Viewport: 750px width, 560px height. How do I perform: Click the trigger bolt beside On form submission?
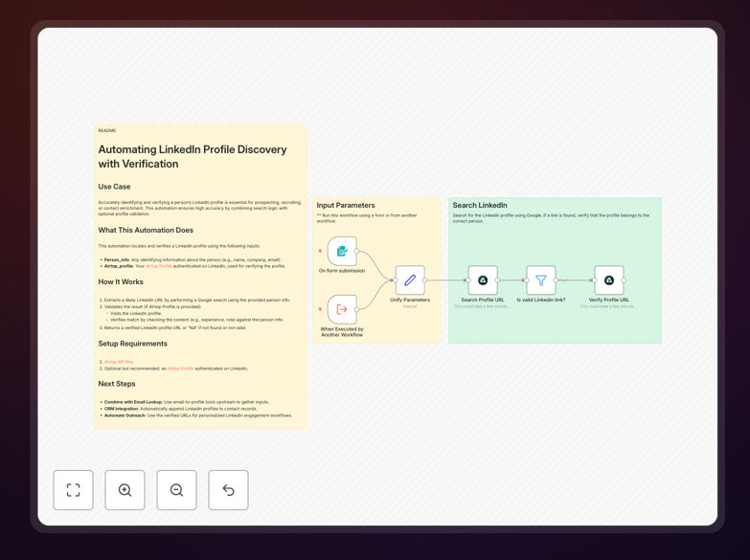coord(320,251)
